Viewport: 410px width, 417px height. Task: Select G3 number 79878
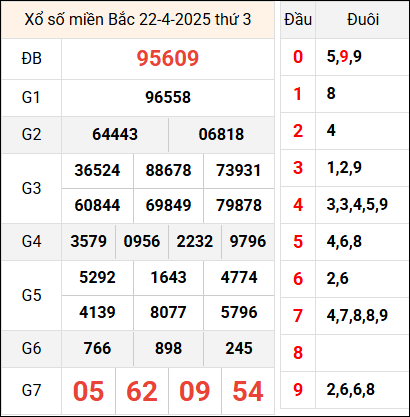[239, 205]
